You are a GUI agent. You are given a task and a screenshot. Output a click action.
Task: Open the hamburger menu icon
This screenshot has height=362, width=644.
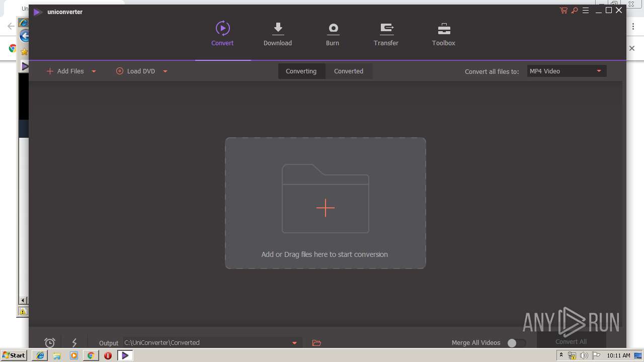pyautogui.click(x=586, y=11)
